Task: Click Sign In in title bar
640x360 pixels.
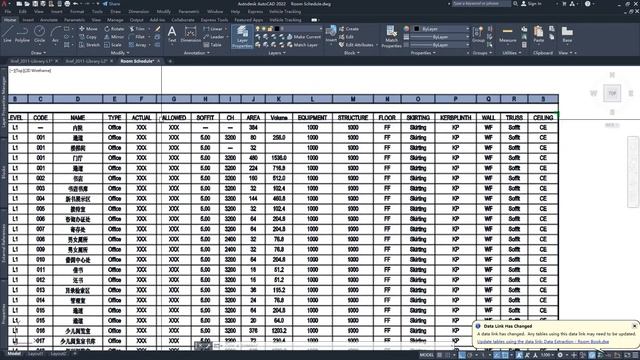Action: coord(531,4)
